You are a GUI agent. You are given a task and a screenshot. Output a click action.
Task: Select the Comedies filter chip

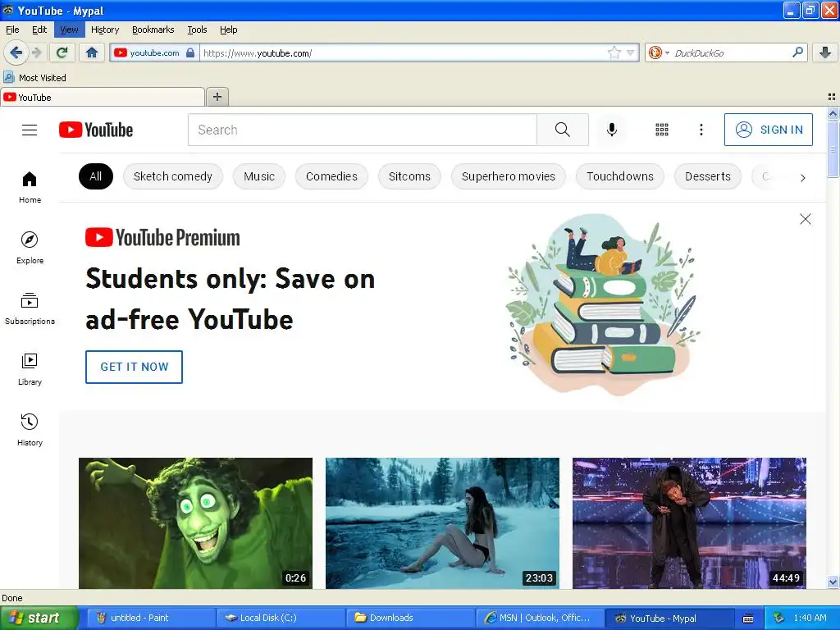pyautogui.click(x=331, y=176)
